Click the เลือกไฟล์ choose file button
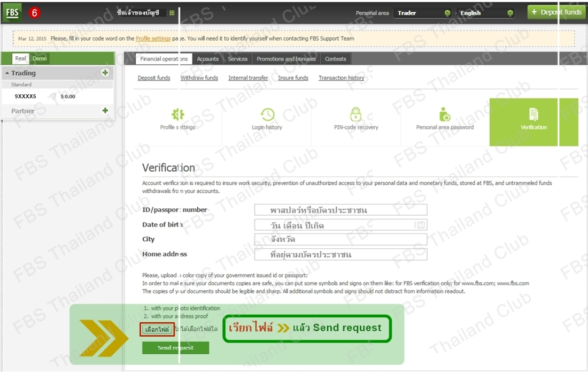This screenshot has height=372, width=588. pyautogui.click(x=157, y=330)
